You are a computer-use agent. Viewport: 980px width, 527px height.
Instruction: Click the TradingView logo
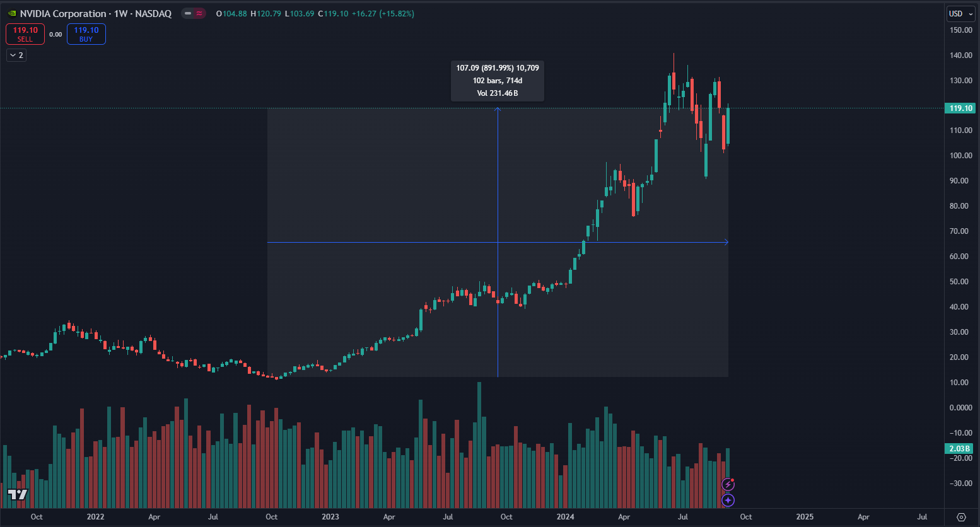tap(18, 494)
